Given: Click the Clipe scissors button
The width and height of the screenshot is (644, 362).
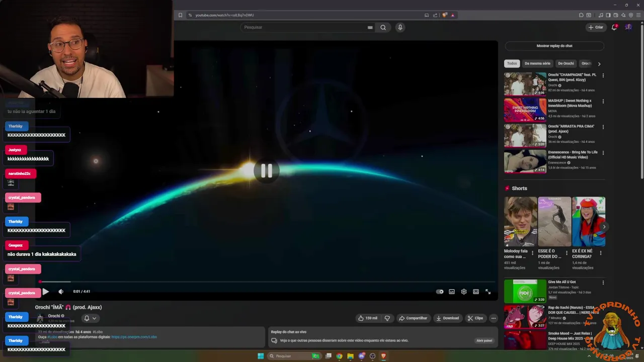Looking at the screenshot, I should [x=475, y=318].
